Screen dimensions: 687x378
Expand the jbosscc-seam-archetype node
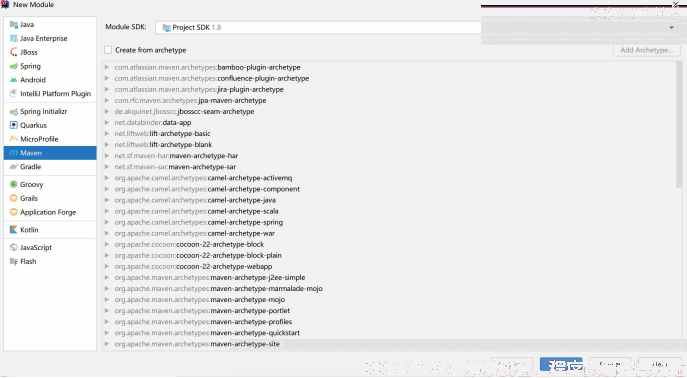point(106,111)
